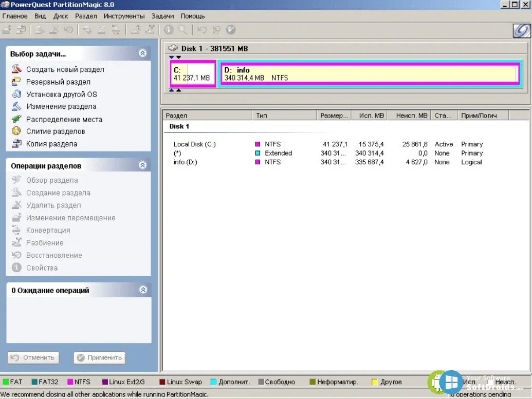
Task: Start the Распределение места task
Action: (64, 119)
